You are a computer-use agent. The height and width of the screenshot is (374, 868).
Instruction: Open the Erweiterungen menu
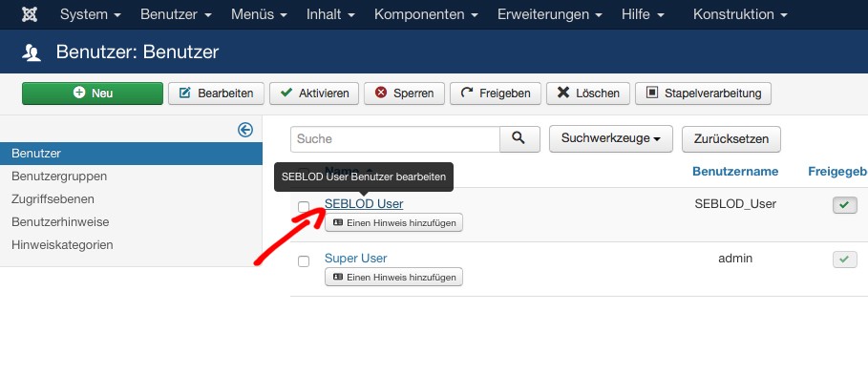click(x=550, y=14)
